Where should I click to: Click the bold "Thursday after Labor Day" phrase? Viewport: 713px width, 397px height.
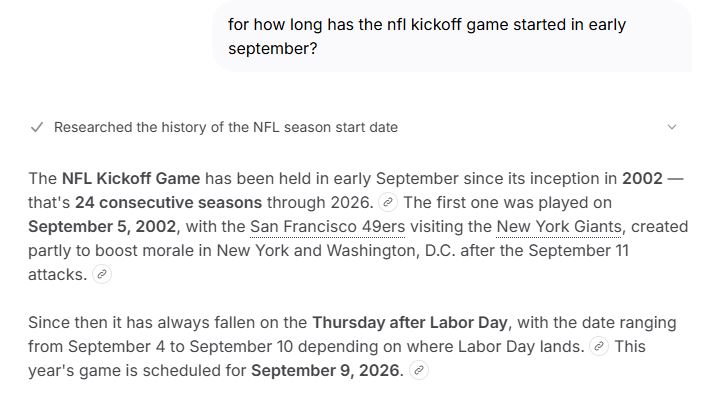(x=410, y=322)
